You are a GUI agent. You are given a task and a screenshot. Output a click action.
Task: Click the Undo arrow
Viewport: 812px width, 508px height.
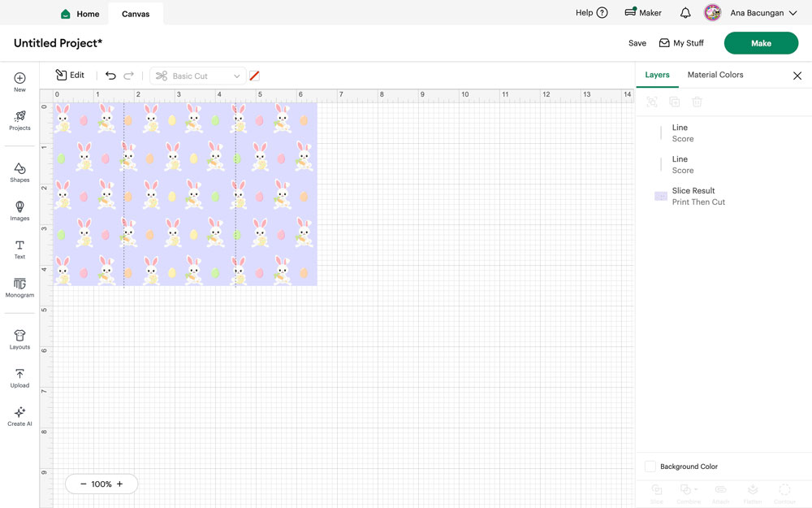110,76
